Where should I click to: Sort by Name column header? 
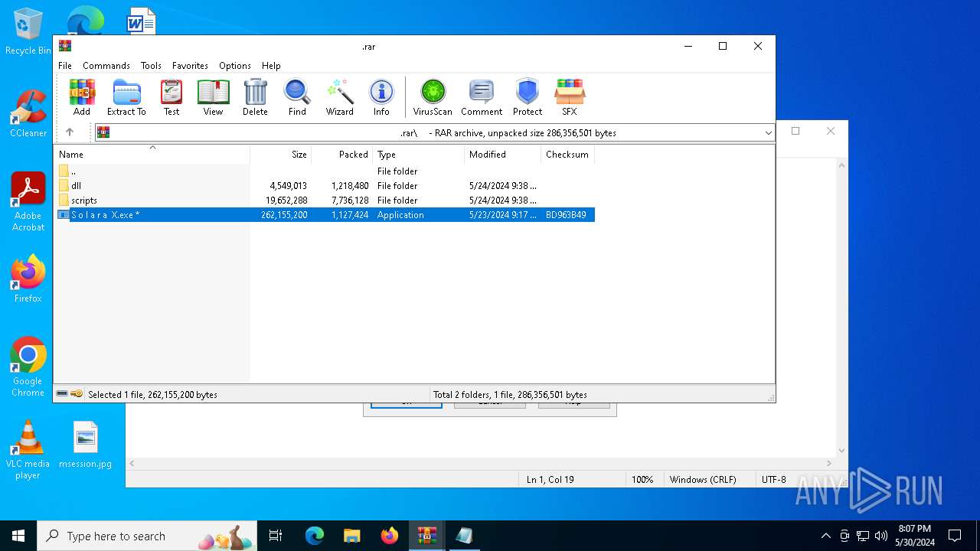click(x=152, y=155)
